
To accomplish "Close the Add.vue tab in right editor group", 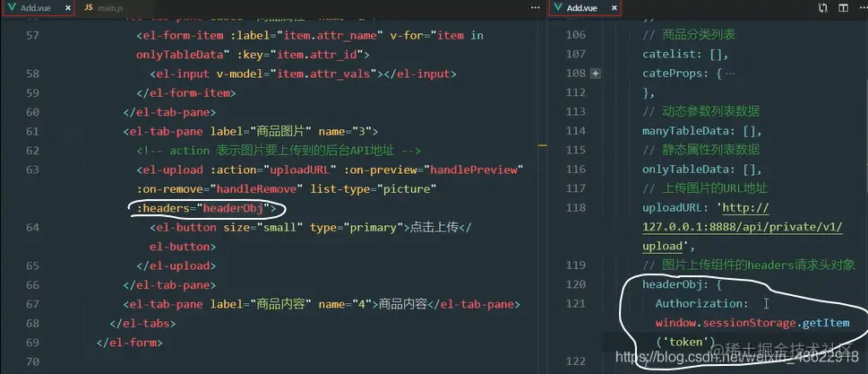I will point(614,8).
